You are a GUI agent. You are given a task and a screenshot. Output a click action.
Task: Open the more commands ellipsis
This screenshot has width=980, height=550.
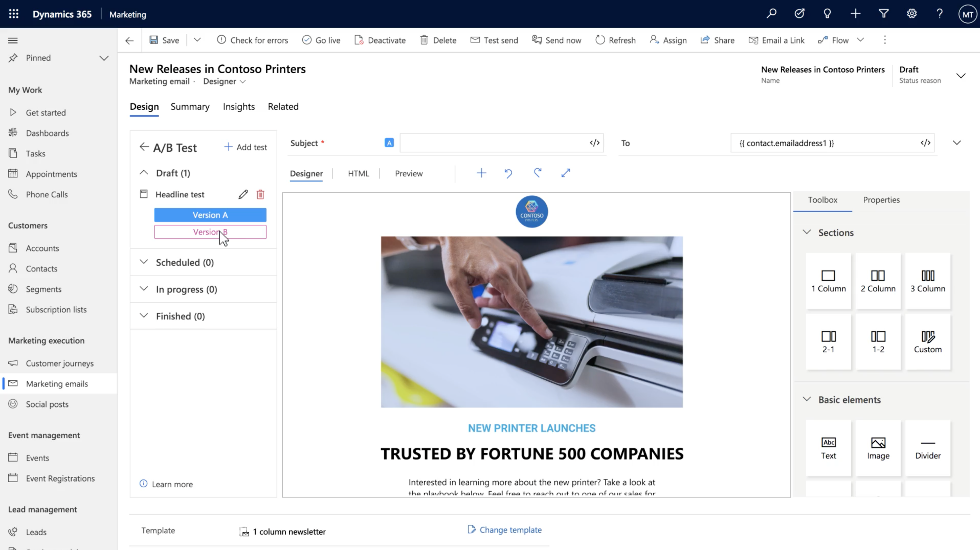click(x=885, y=40)
